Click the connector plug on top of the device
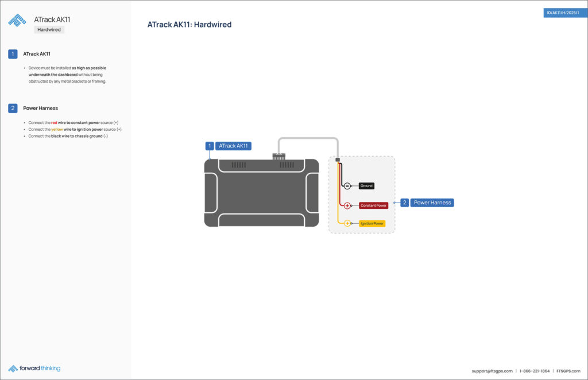The height and width of the screenshot is (380, 588). coord(278,156)
